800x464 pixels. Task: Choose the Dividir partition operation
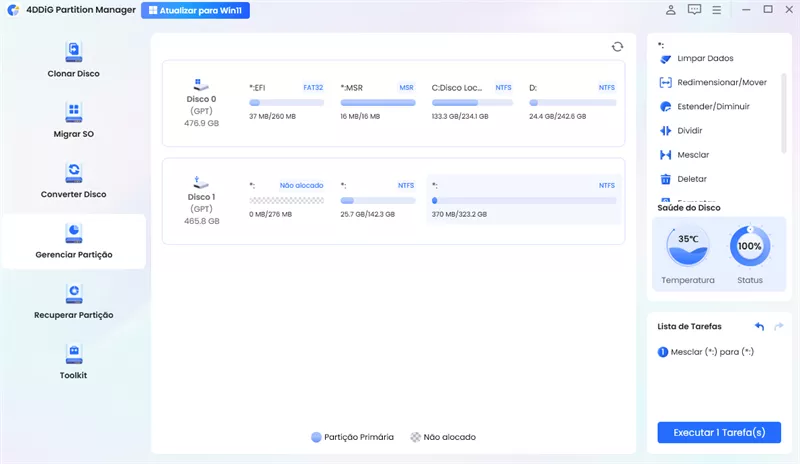(x=689, y=131)
